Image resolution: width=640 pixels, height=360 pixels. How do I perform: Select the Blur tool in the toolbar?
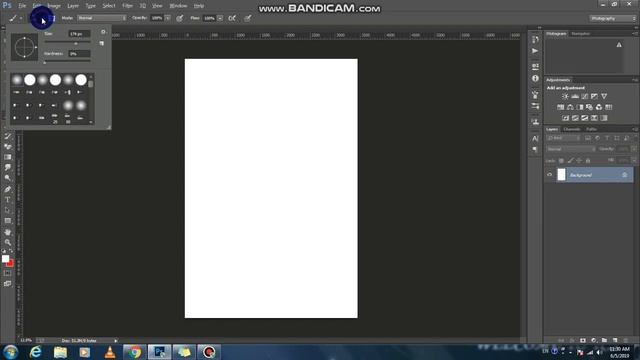point(7,167)
